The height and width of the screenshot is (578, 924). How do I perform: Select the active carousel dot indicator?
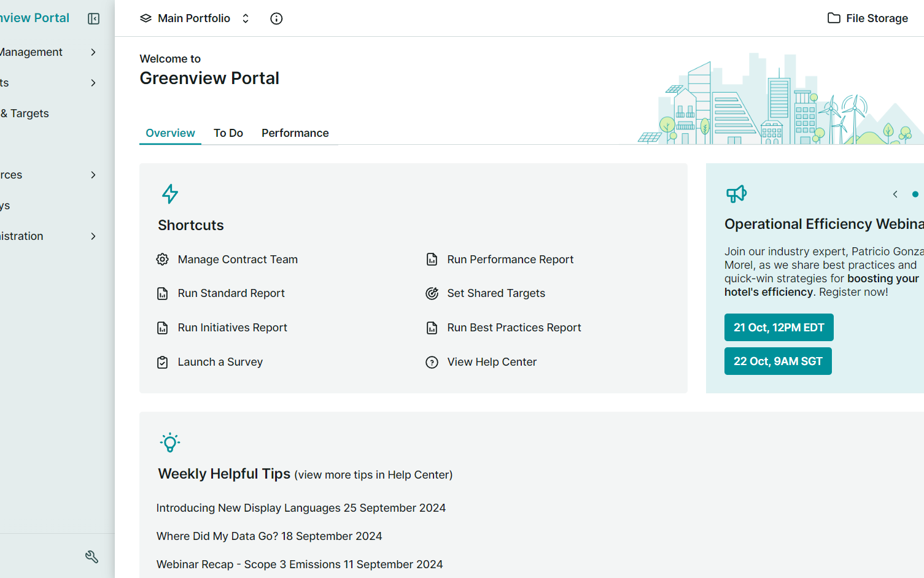click(915, 194)
